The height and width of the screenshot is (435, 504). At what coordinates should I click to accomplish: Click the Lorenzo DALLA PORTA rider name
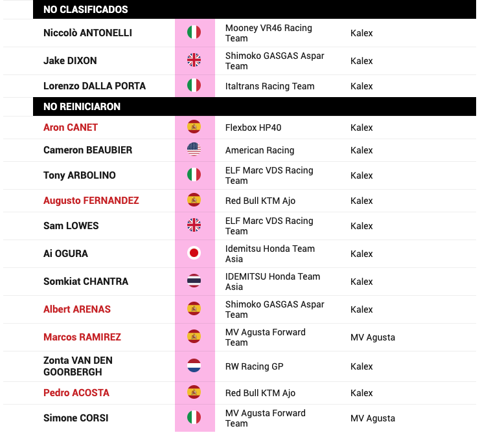coord(95,86)
